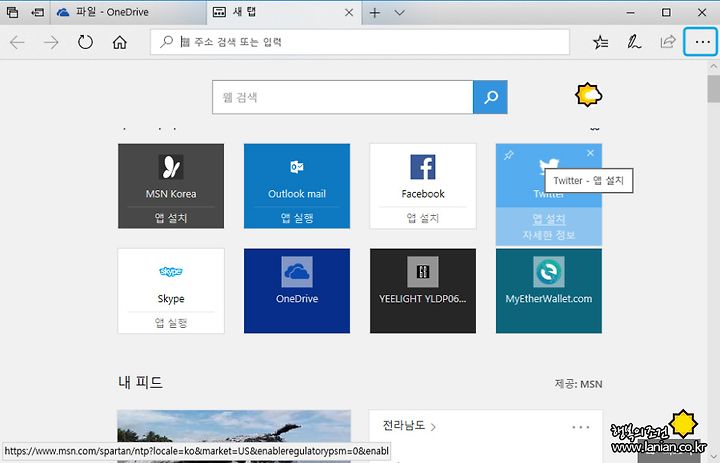Image resolution: width=720 pixels, height=463 pixels.
Task: Install MSN Korea app via 앱 설치
Action: tap(171, 218)
